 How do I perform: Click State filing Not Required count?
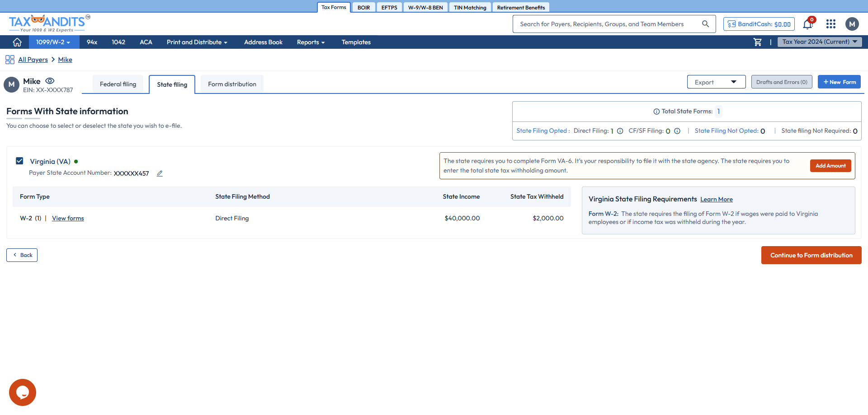click(x=855, y=131)
